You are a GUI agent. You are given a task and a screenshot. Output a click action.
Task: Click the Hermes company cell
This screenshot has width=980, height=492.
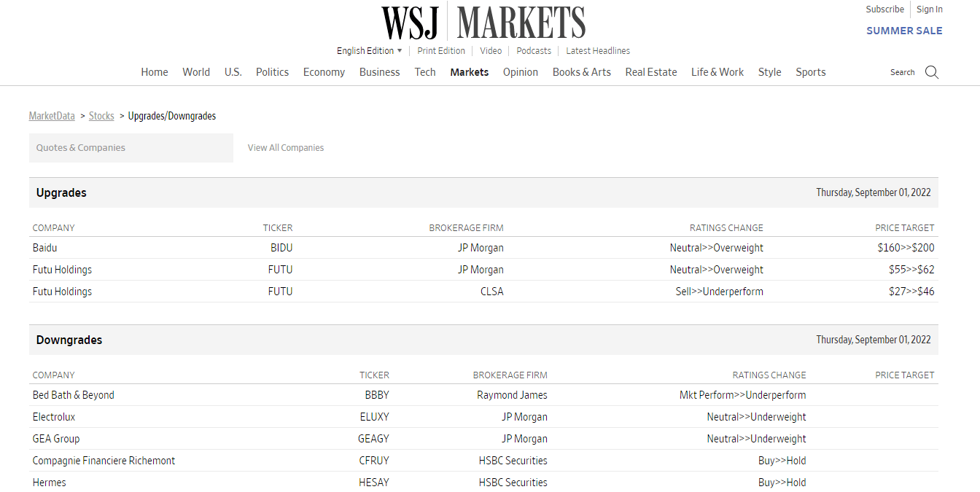50,483
